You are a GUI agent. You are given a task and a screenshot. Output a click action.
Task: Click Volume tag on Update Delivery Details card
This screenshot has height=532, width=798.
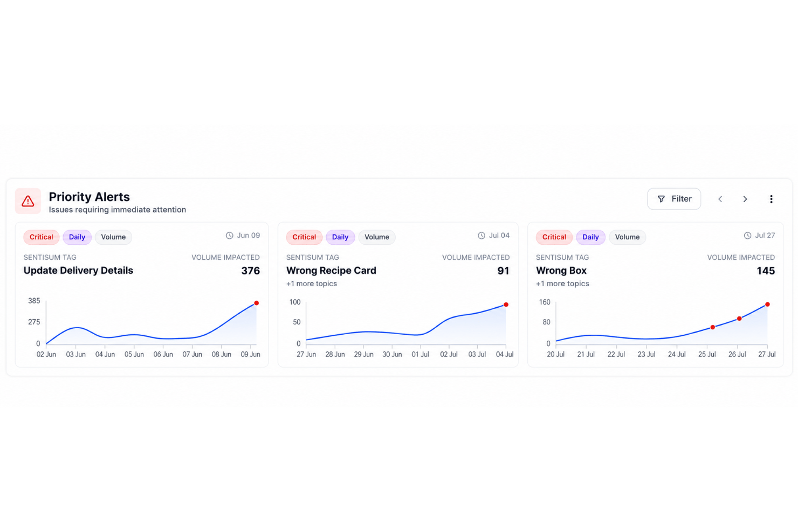click(x=113, y=237)
